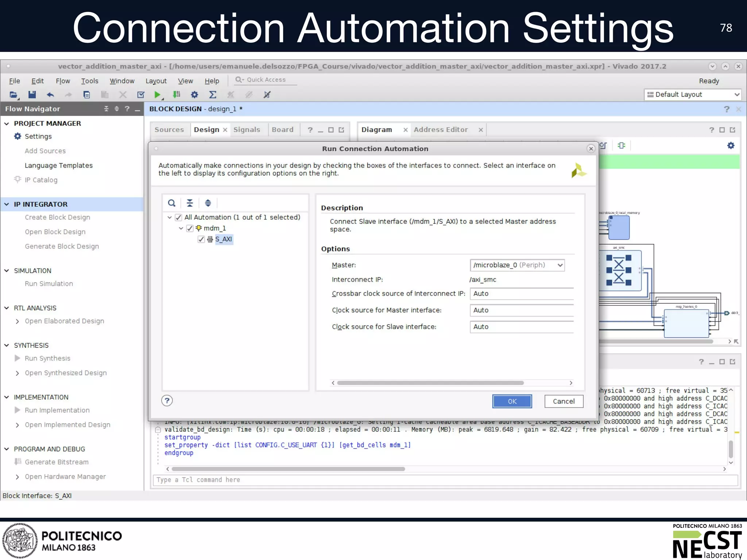
Task: Click the Copy document toolbar icon
Action: click(86, 95)
